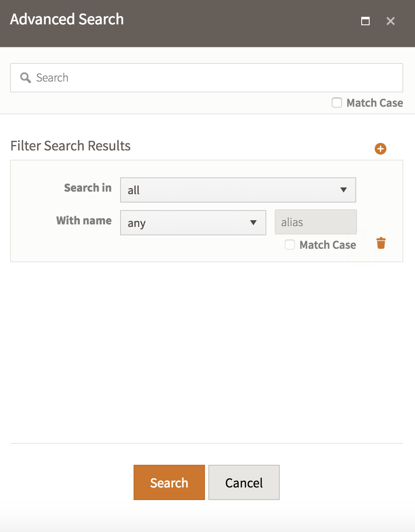The width and height of the screenshot is (415, 532).
Task: Close the Advanced Search dialog
Action: pyautogui.click(x=391, y=21)
